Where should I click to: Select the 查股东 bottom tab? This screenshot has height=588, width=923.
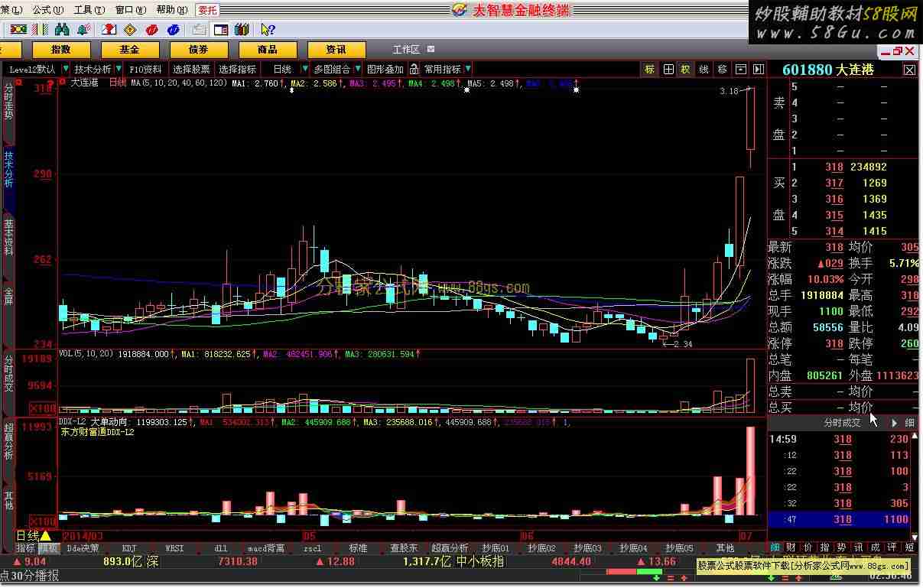click(404, 548)
